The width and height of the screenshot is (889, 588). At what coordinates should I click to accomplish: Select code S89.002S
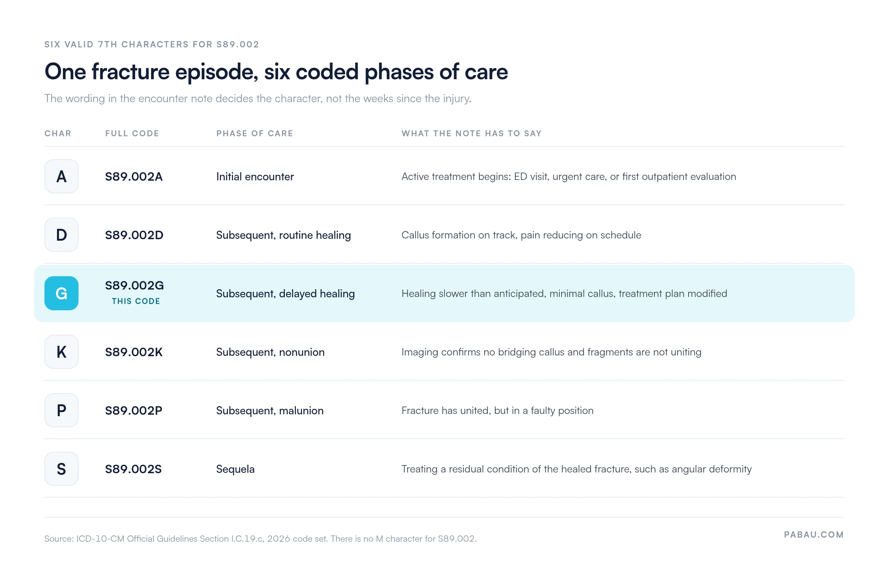click(x=134, y=469)
